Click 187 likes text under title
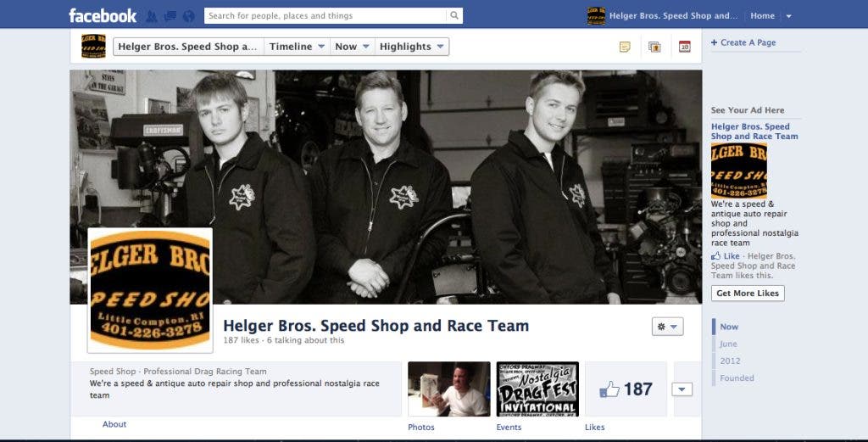This screenshot has height=442, width=868. point(241,340)
